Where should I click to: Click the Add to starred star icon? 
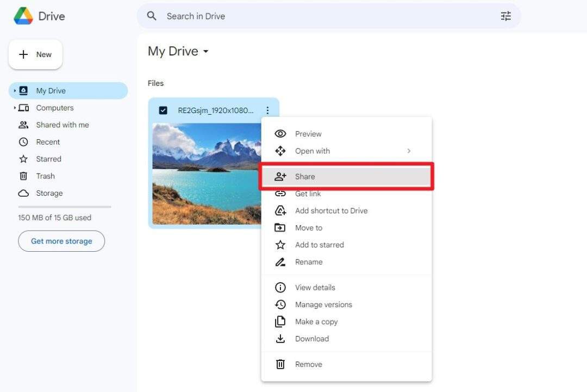coord(280,245)
